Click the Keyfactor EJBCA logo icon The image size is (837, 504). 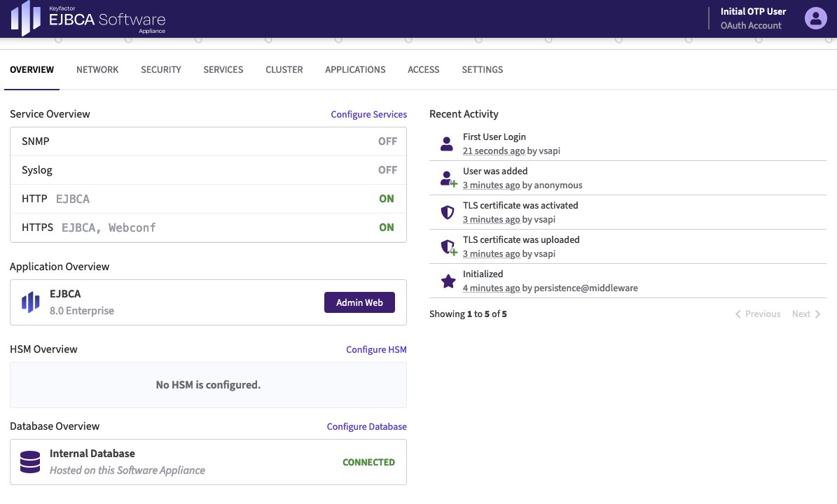click(x=26, y=18)
